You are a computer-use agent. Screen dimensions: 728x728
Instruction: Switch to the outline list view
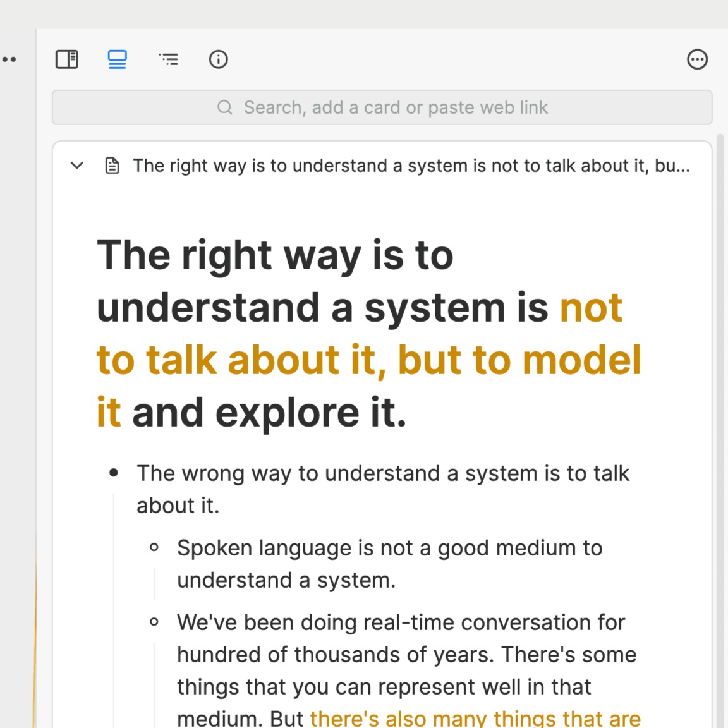(x=168, y=59)
